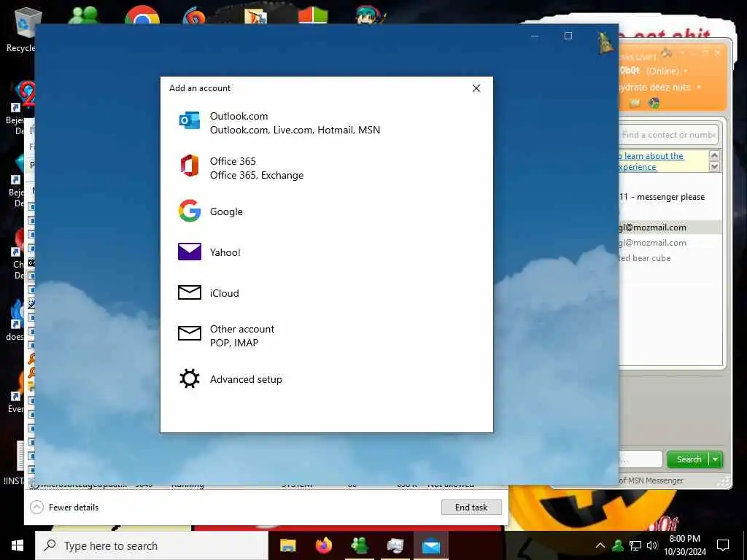Open the network tray icon
747x560 pixels.
(x=635, y=545)
